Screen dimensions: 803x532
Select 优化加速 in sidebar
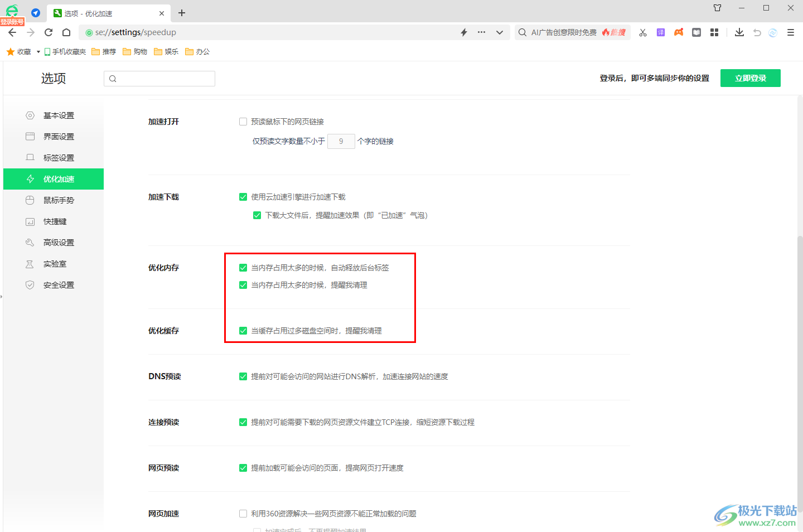coord(54,179)
